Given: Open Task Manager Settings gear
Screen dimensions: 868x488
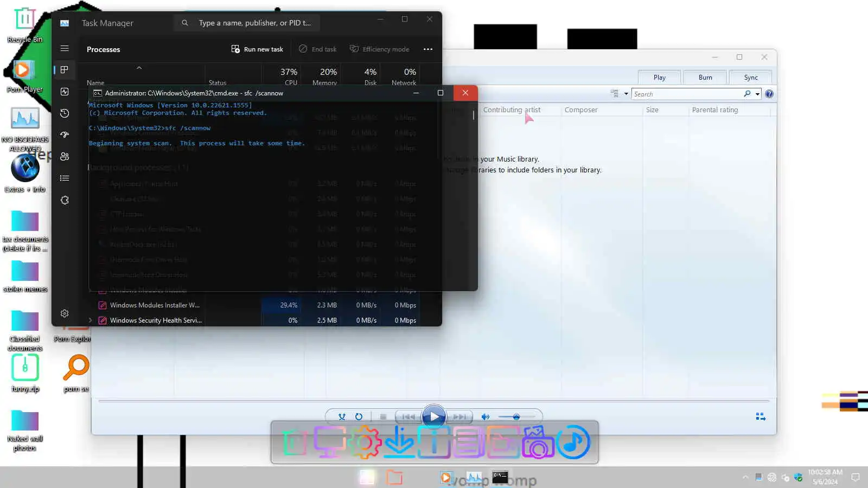Looking at the screenshot, I should (x=65, y=313).
